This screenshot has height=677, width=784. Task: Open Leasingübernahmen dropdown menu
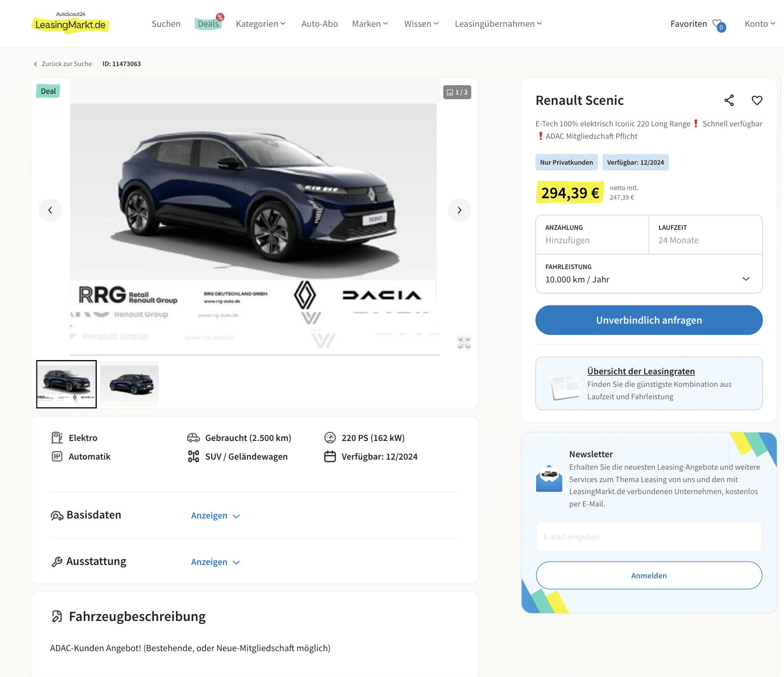pos(498,24)
